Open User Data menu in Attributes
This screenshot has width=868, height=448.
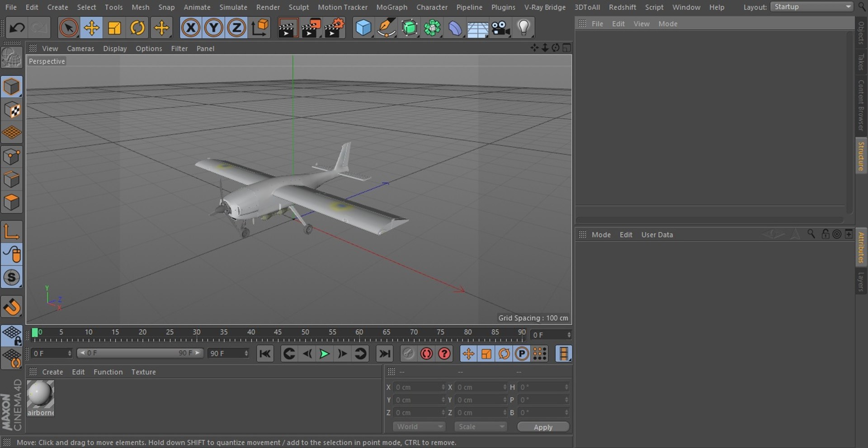pyautogui.click(x=657, y=235)
